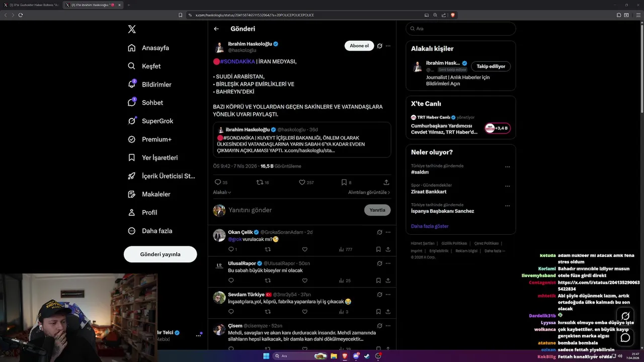Open more options for İspanya Başbakanı Sanchez trend
This screenshot has width=644, height=362.
coord(507,206)
